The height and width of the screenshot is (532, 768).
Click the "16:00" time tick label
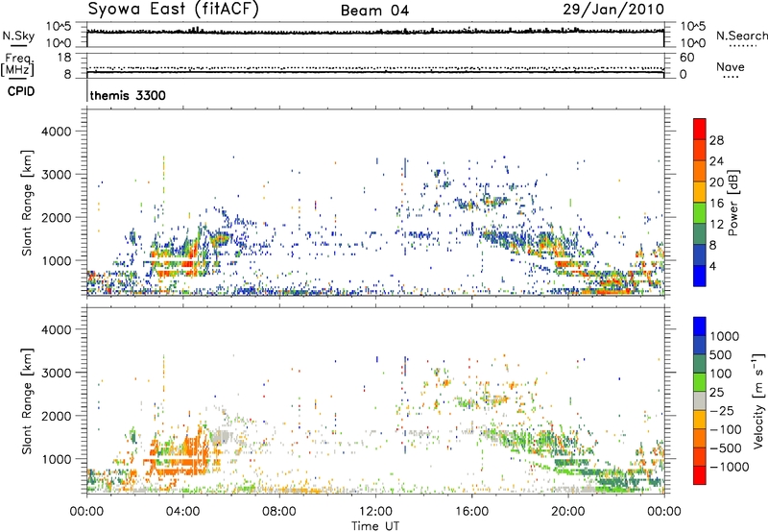471,512
